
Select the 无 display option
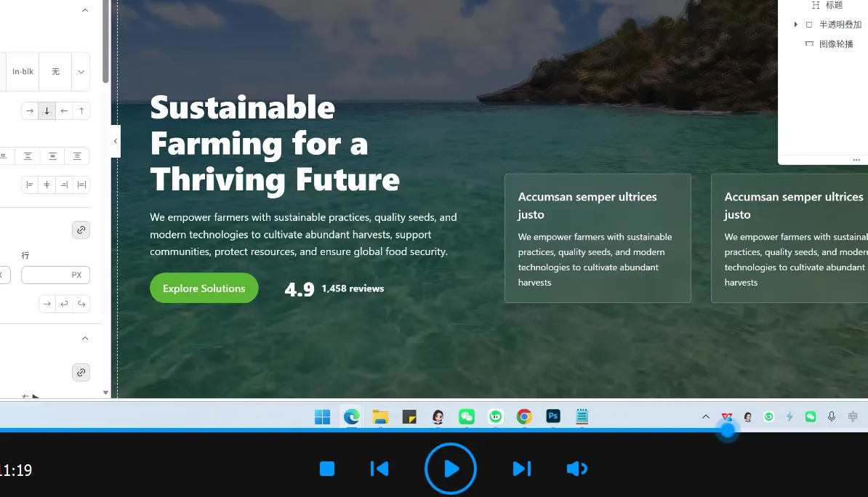tap(55, 72)
